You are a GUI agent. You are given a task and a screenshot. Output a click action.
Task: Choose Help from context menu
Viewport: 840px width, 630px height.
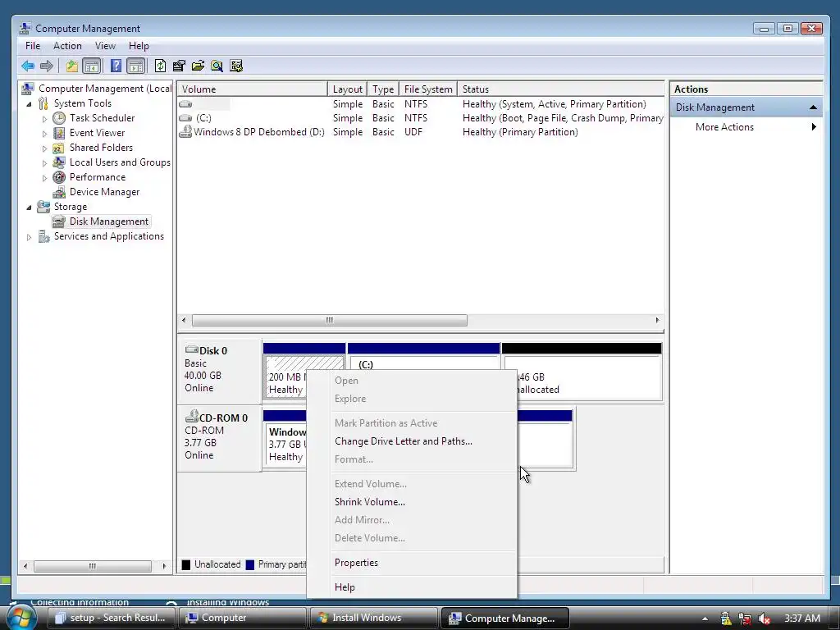pyautogui.click(x=345, y=587)
